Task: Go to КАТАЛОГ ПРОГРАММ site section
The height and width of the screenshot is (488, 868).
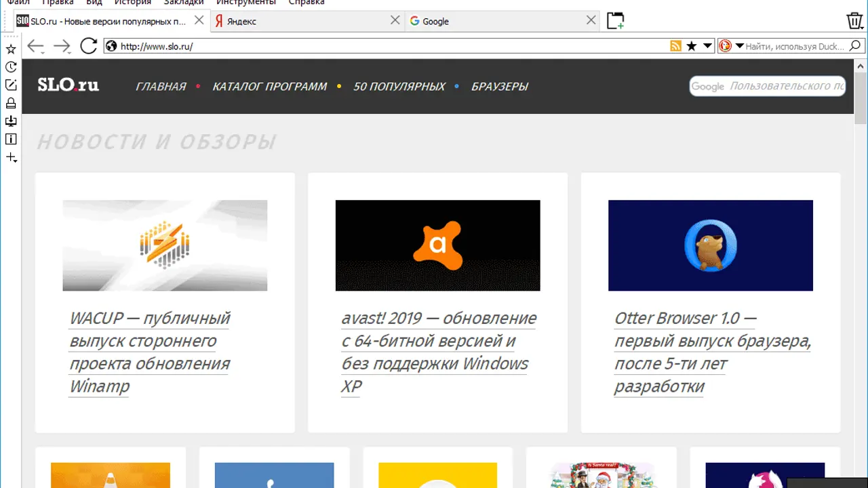Action: coord(269,87)
